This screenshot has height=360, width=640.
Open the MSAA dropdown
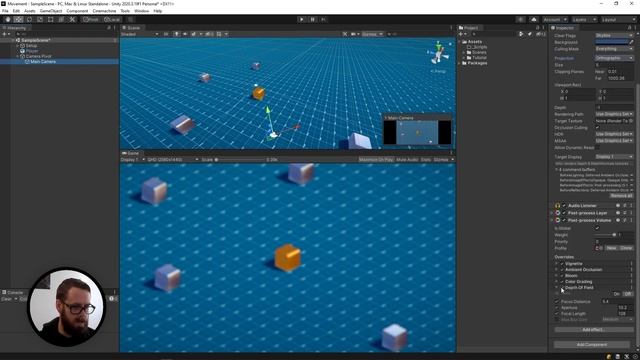[x=614, y=141]
